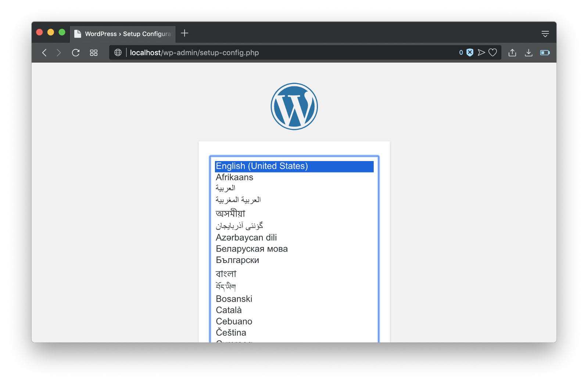Select the Tibetan བོད་ཡིག language option
This screenshot has width=588, height=384.
click(294, 286)
